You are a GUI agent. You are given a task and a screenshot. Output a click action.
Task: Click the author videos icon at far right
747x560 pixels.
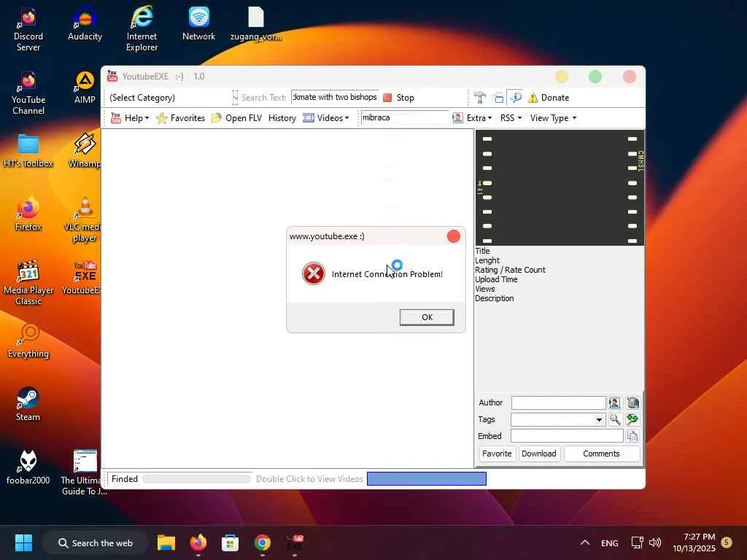click(632, 402)
